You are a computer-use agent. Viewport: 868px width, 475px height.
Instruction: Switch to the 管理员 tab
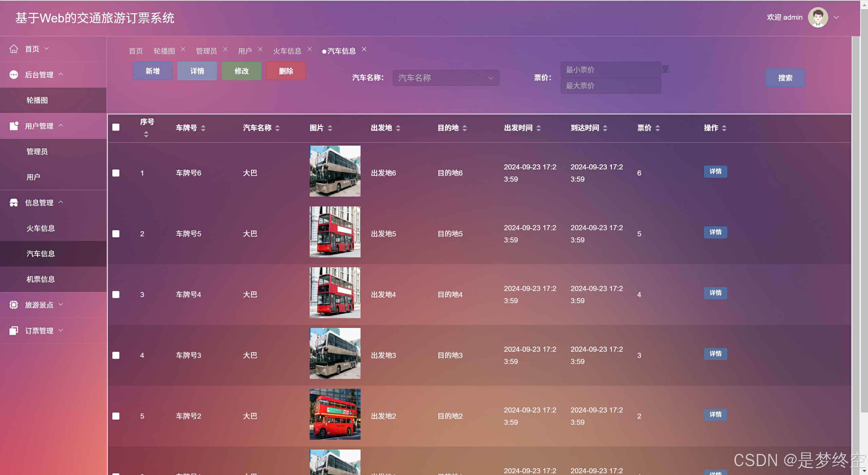click(x=206, y=51)
